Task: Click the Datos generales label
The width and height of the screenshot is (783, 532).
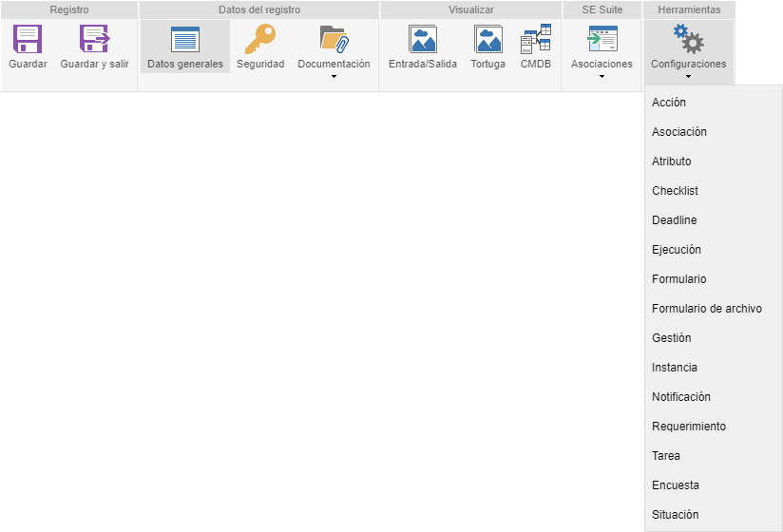Action: pyautogui.click(x=185, y=64)
